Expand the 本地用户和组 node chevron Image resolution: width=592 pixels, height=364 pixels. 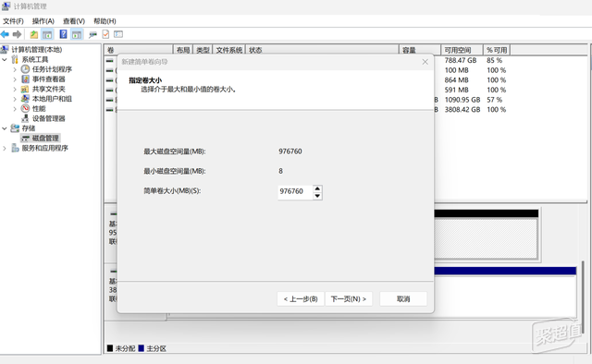(15, 99)
